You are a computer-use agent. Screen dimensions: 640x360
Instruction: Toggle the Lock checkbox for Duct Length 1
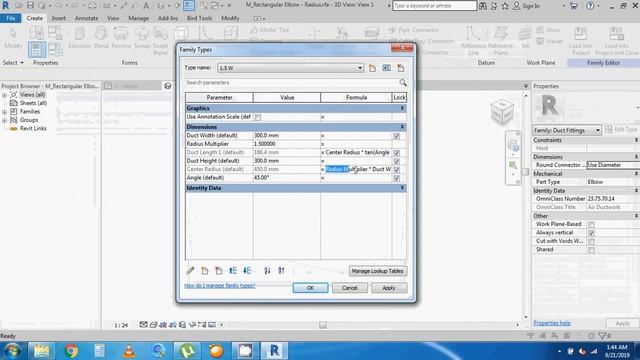397,153
